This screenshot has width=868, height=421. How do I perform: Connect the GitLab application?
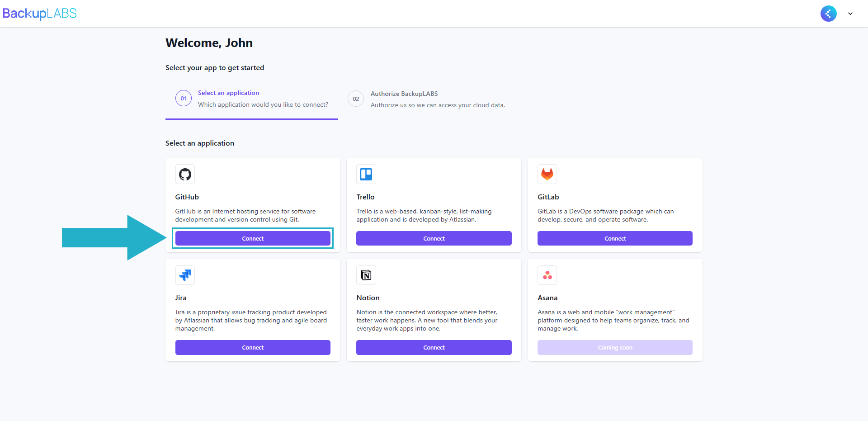pyautogui.click(x=615, y=238)
